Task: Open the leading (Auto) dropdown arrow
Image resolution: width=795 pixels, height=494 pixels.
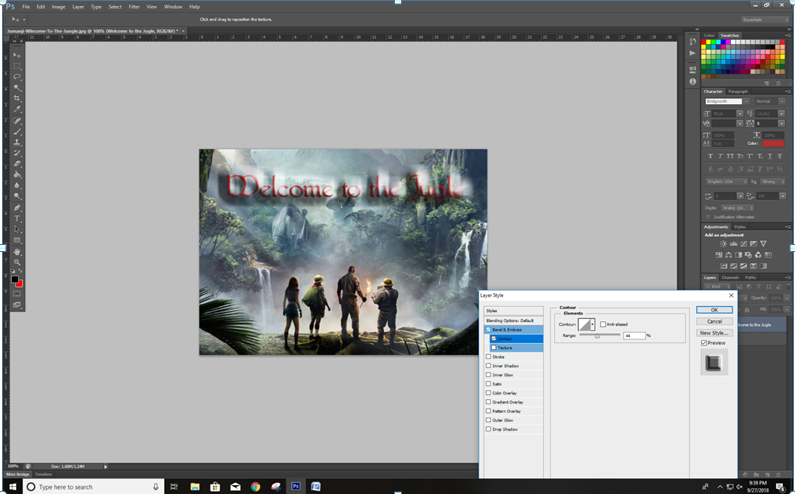Action: tap(781, 114)
